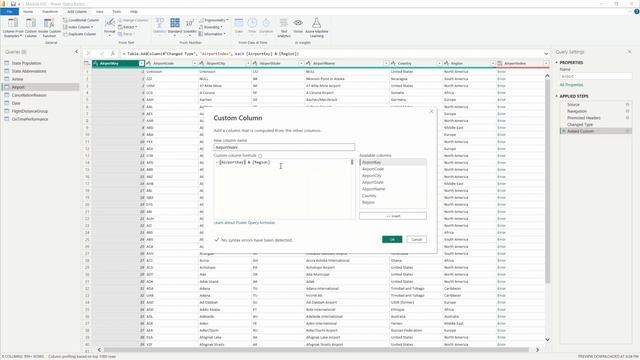
Task: Switch to the Tools ribbon tab
Action: [x=116, y=11]
